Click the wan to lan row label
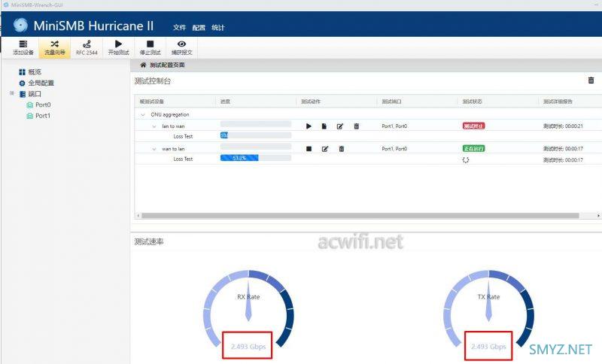The image size is (602, 364). [x=173, y=149]
